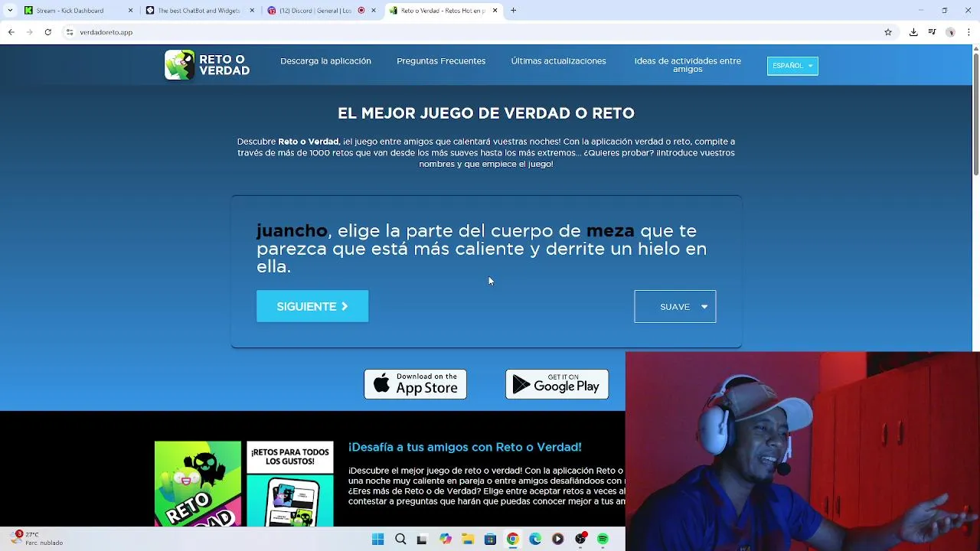This screenshot has width=980, height=551.
Task: Go to Últimas actualizaciones
Action: pyautogui.click(x=558, y=61)
